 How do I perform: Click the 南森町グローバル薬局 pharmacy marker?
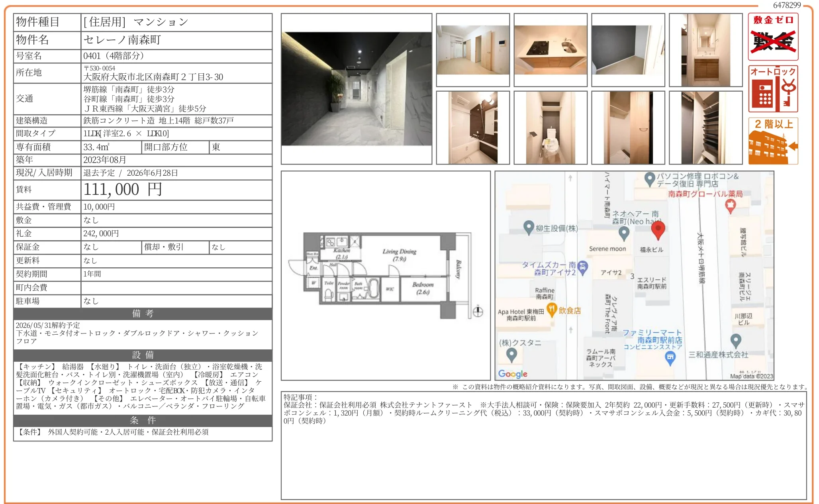tap(730, 206)
